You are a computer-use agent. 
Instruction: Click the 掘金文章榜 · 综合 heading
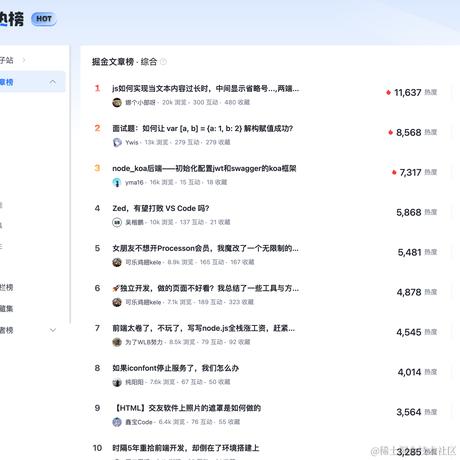[x=124, y=62]
